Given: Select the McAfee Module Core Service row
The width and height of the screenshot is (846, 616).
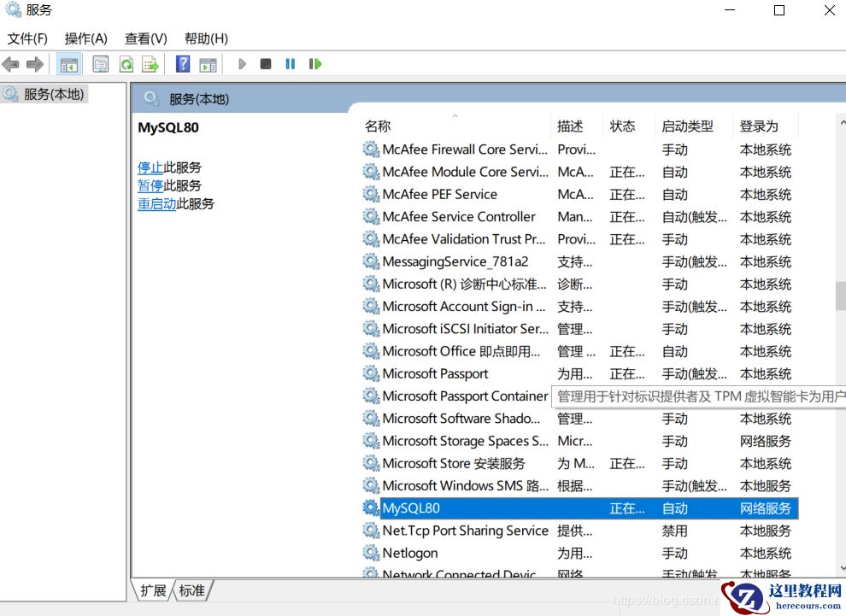Looking at the screenshot, I should point(579,172).
